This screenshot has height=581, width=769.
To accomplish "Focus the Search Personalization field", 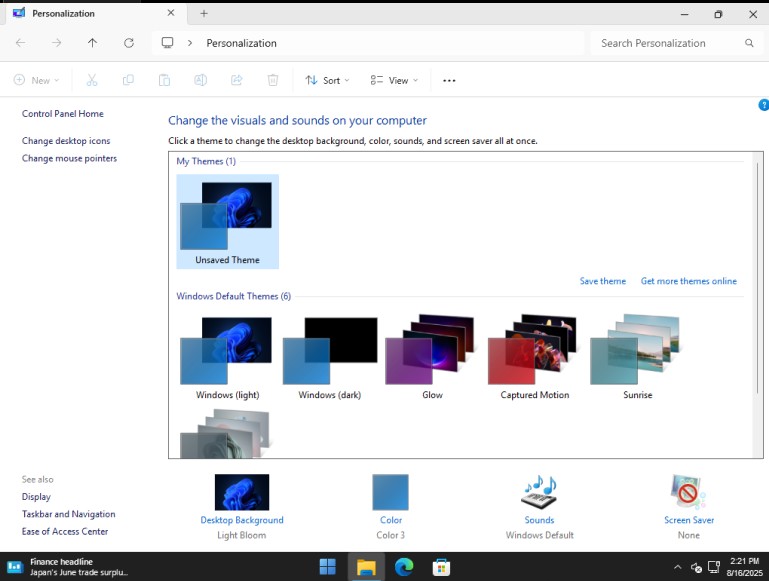I will pyautogui.click(x=675, y=43).
